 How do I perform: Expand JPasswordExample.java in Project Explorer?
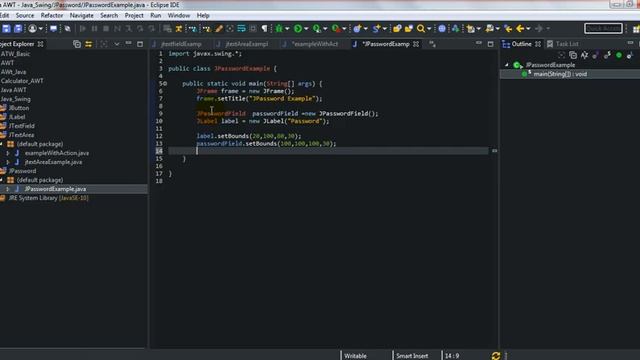[7, 189]
